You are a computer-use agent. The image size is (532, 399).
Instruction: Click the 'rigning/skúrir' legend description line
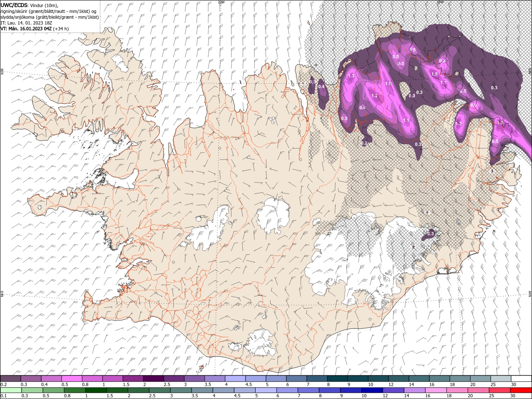click(x=49, y=11)
